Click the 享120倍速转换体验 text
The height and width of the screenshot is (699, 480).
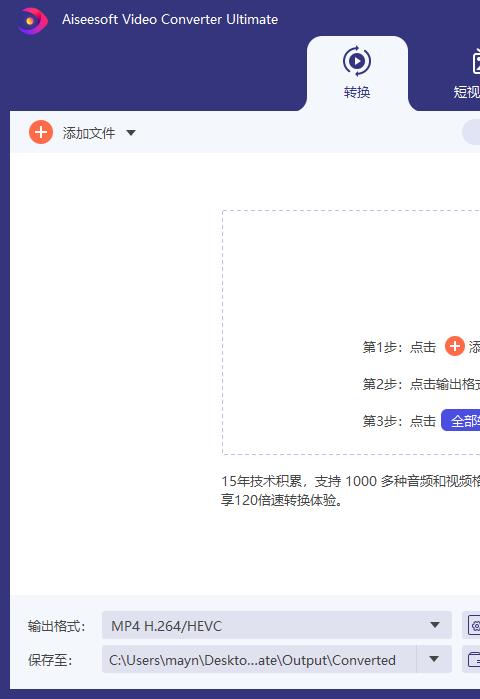pyautogui.click(x=282, y=500)
